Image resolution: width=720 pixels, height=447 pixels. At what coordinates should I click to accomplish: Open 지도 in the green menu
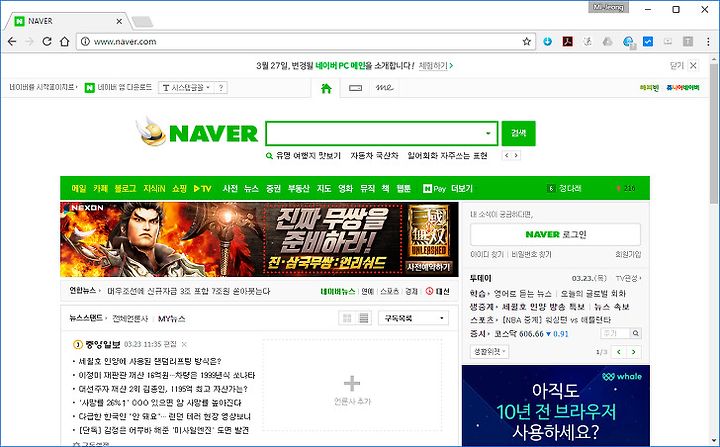324,188
